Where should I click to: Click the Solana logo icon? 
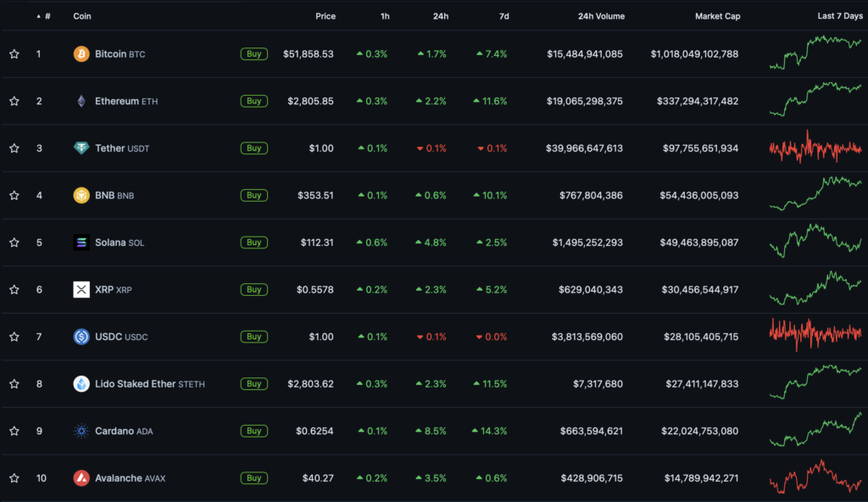(81, 243)
